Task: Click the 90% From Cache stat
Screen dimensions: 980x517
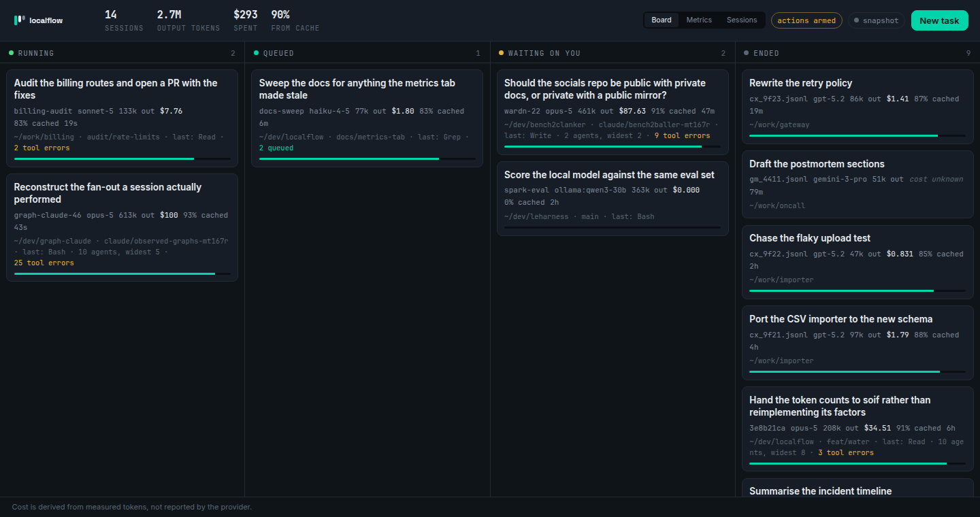Action: coord(295,20)
